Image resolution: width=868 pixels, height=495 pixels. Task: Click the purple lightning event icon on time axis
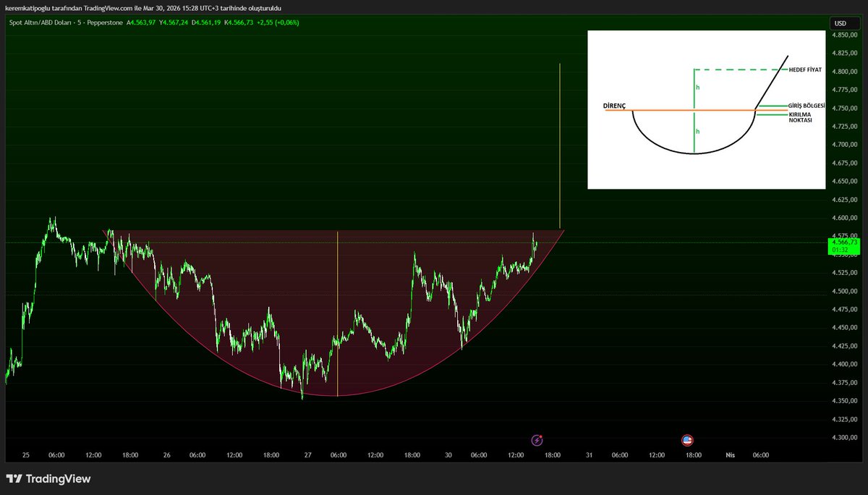tap(537, 440)
